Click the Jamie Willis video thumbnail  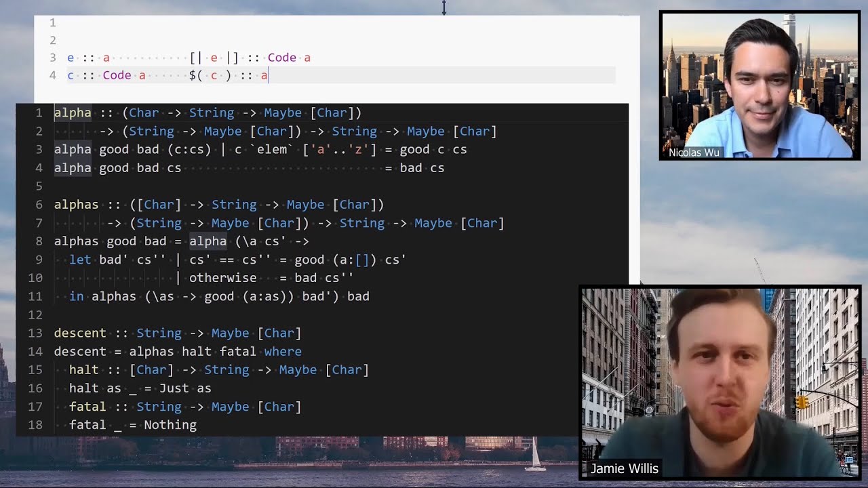point(720,382)
